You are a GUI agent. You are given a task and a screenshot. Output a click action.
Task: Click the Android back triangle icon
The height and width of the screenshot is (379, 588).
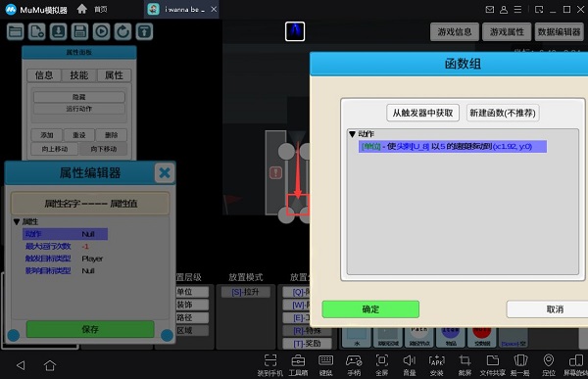21,365
